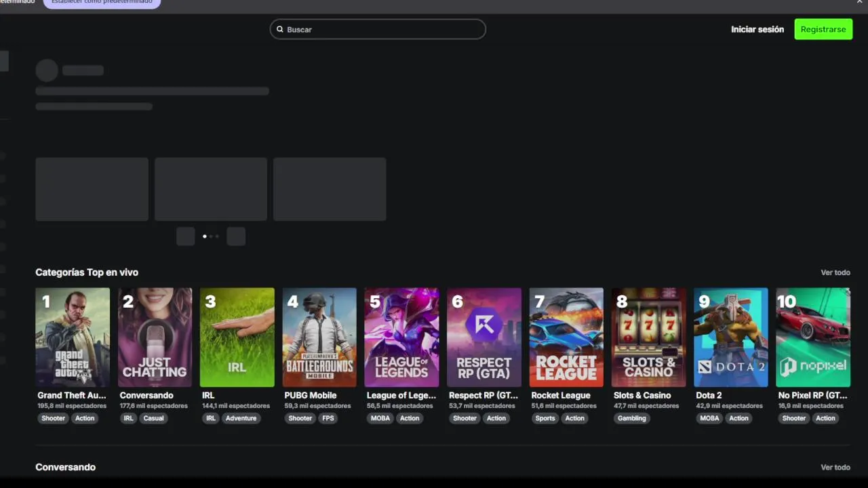Open the Iniciar sesión login

point(757,29)
